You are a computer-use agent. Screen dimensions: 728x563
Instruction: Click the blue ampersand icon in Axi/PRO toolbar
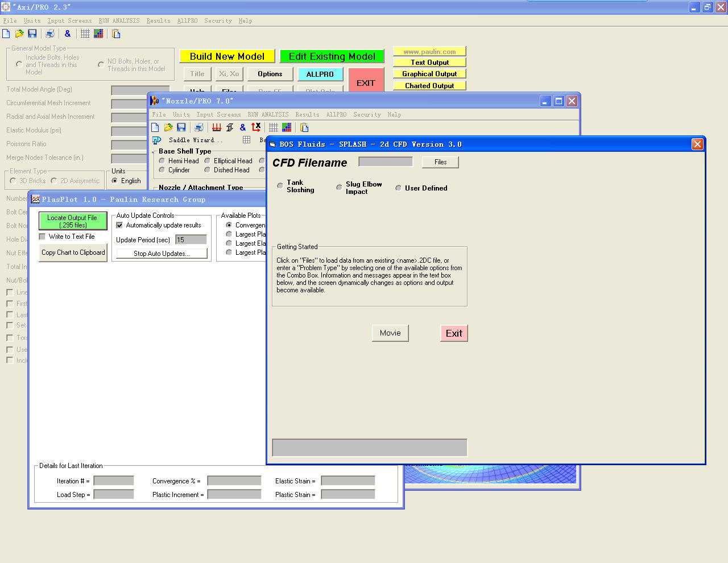coord(68,34)
